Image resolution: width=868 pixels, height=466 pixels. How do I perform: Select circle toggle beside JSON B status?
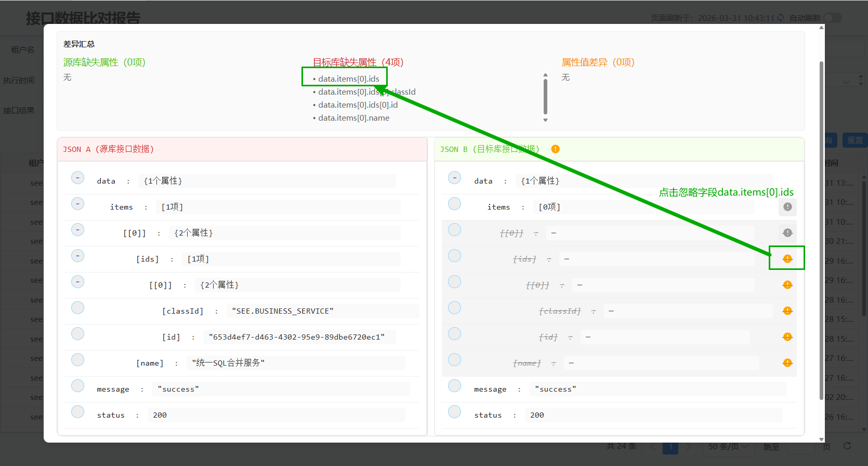click(455, 412)
